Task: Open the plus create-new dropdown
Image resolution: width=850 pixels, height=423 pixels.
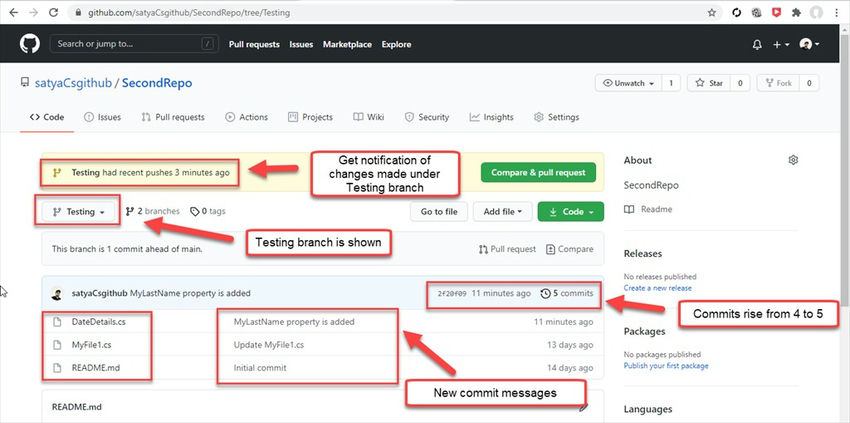Action: pyautogui.click(x=781, y=45)
